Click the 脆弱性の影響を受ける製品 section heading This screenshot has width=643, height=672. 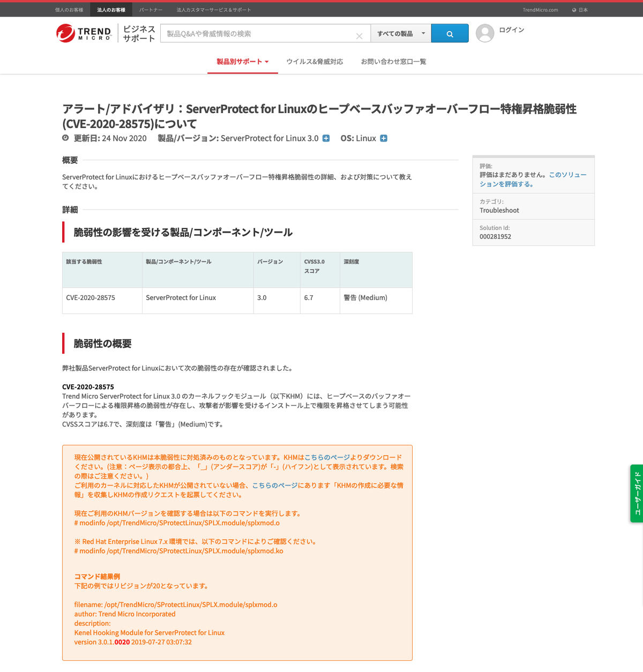tap(183, 232)
